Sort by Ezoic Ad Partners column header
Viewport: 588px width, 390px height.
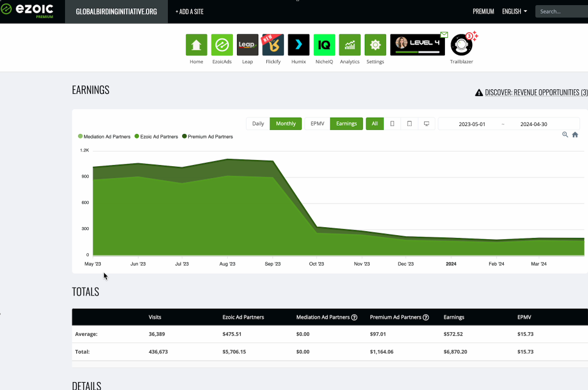pyautogui.click(x=243, y=317)
